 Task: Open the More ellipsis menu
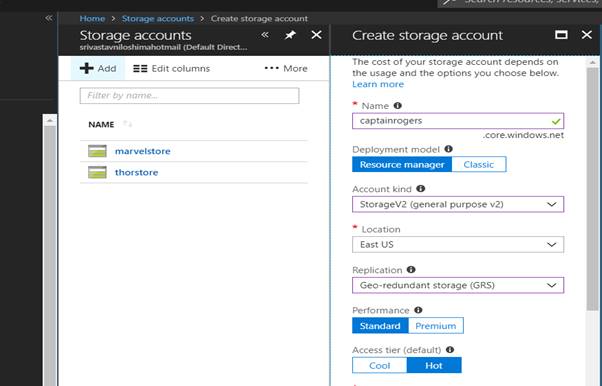click(x=286, y=68)
